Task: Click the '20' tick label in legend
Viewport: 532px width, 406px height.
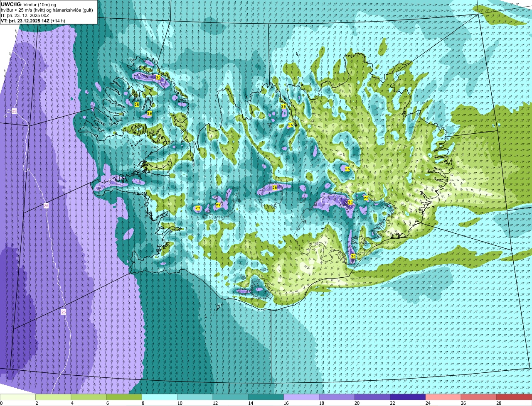Action: 357,403
